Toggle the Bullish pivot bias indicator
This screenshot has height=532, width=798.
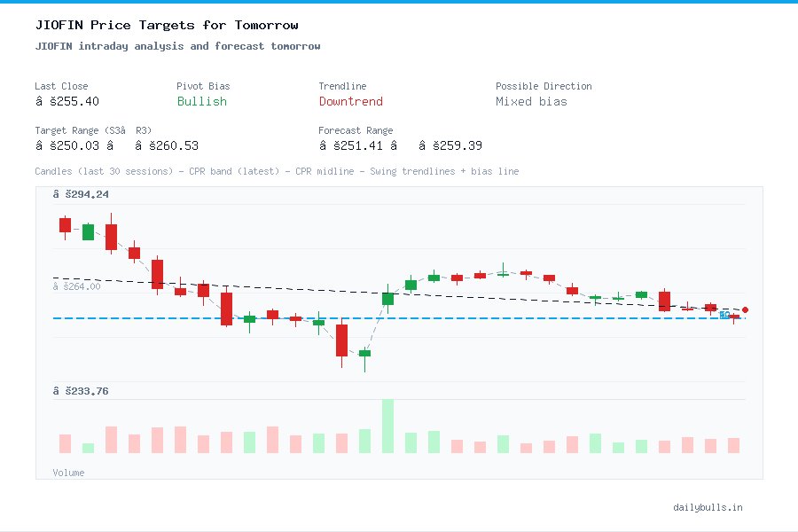(x=201, y=102)
